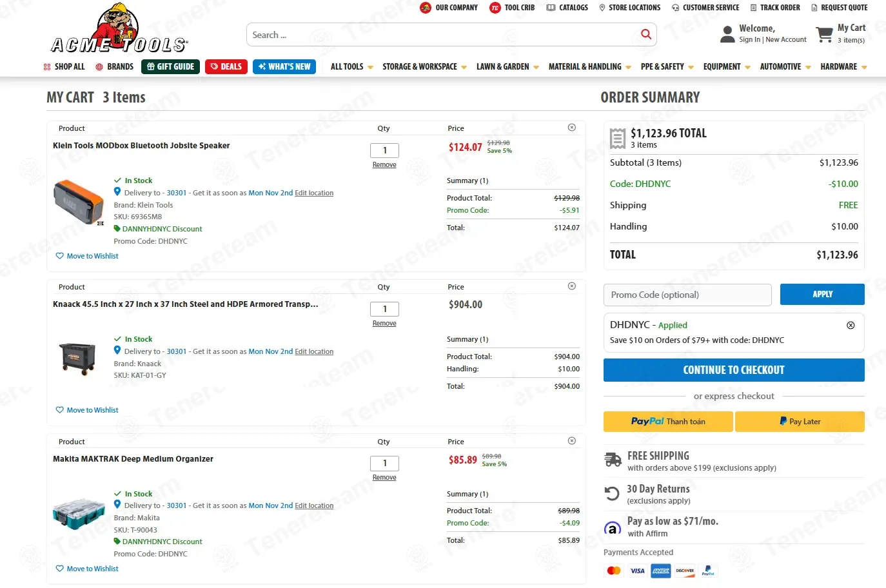Expand Lawn & Garden menu
The width and height of the screenshot is (886, 588).
[507, 66]
